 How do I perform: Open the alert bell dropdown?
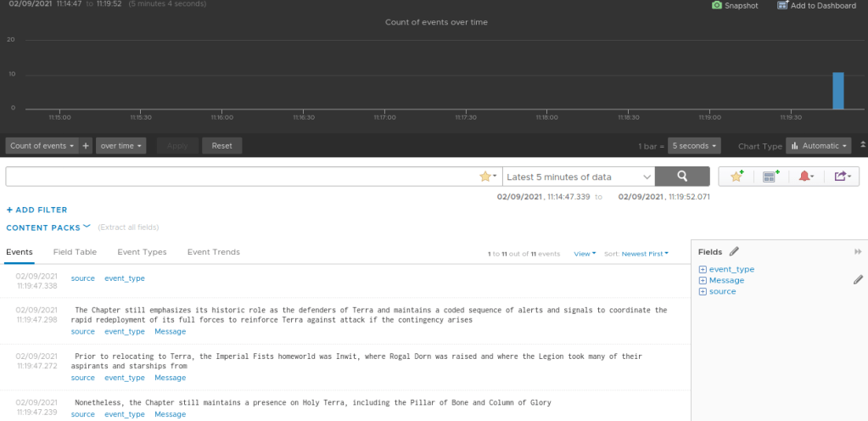[806, 177]
